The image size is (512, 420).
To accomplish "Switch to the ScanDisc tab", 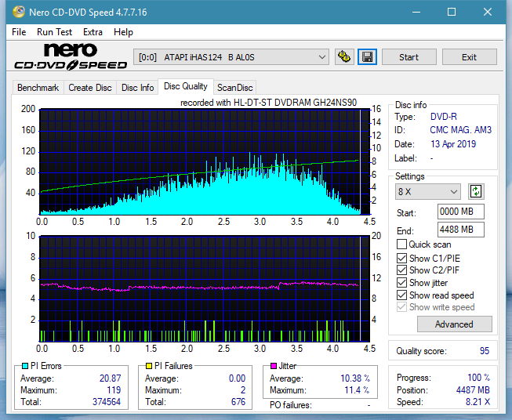I will 234,88.
